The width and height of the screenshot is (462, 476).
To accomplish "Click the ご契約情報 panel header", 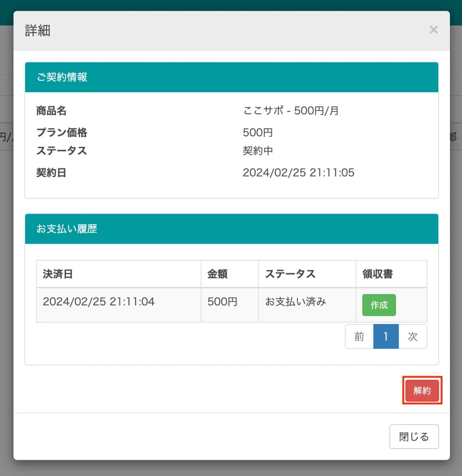I will 231,77.
